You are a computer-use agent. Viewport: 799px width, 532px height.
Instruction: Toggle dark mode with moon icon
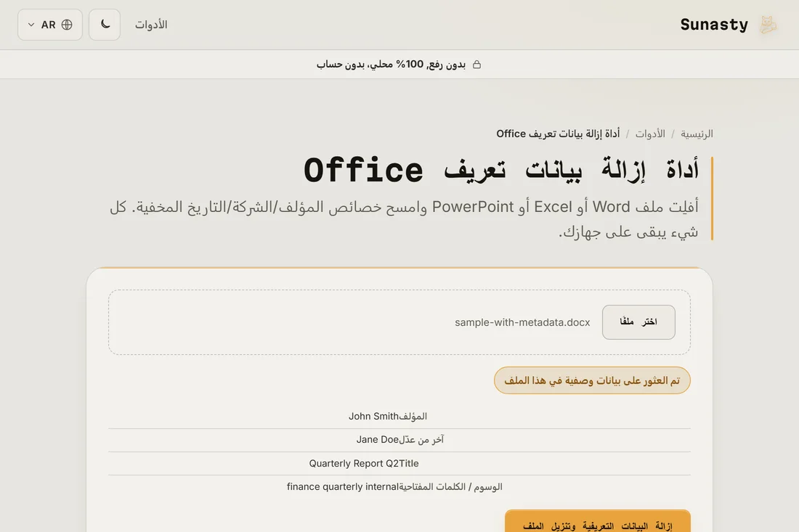tap(105, 25)
